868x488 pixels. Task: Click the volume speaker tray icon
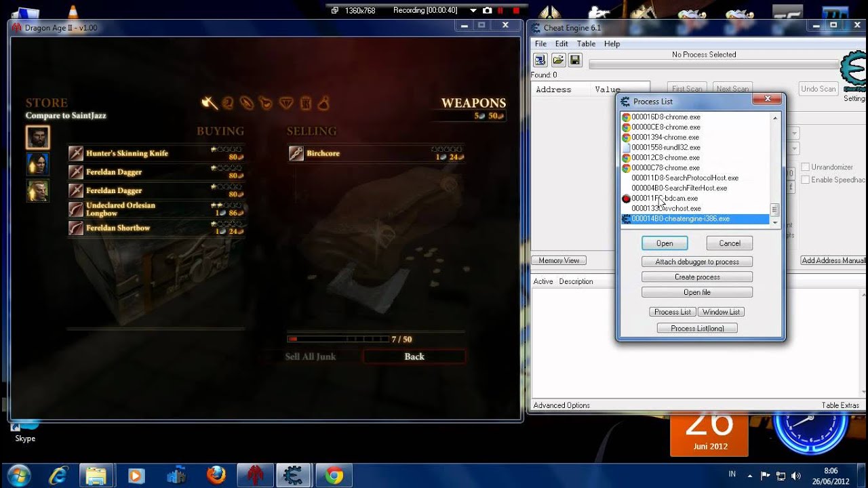[795, 475]
